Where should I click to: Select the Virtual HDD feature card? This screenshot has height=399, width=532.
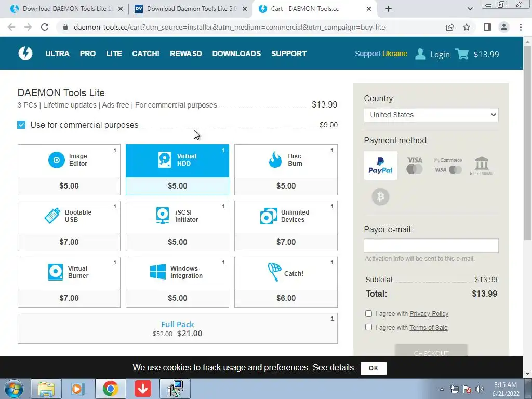click(x=178, y=170)
